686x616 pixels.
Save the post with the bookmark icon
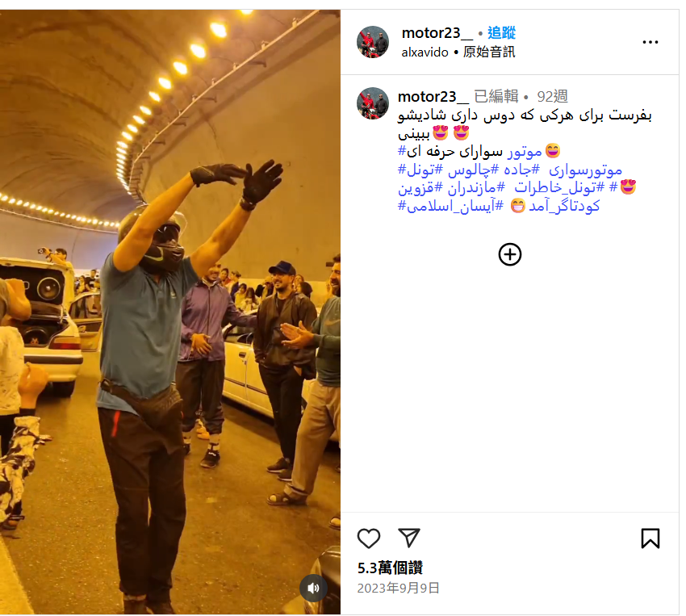(650, 538)
